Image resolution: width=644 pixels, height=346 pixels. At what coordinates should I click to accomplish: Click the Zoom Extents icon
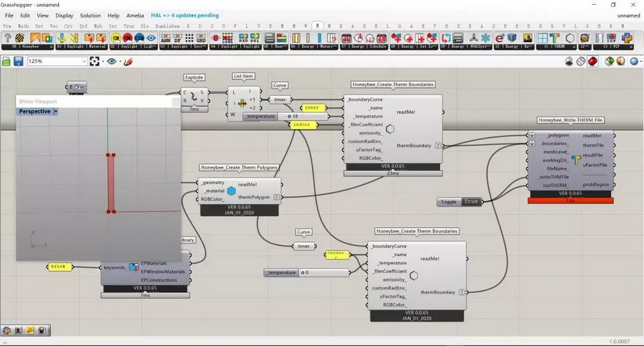(x=95, y=61)
